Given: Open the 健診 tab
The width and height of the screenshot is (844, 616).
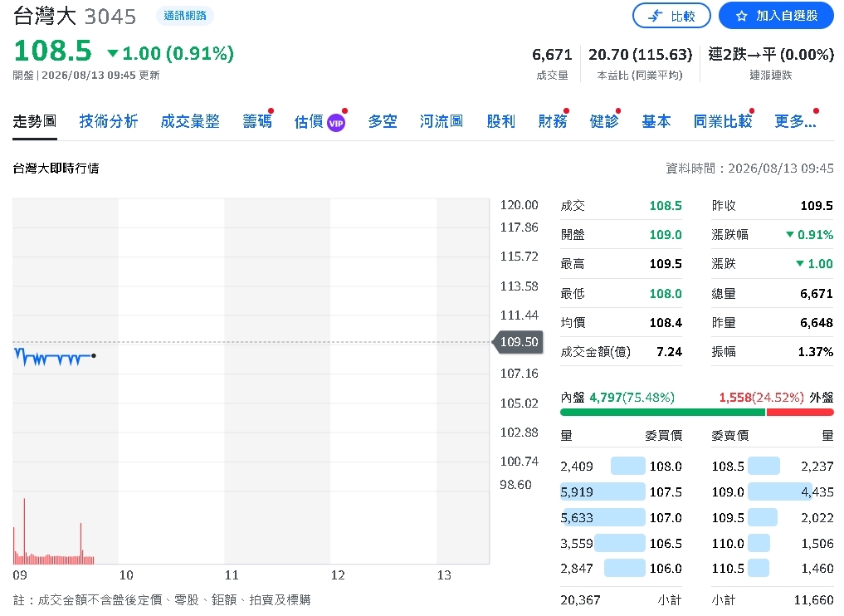Looking at the screenshot, I should 604,121.
